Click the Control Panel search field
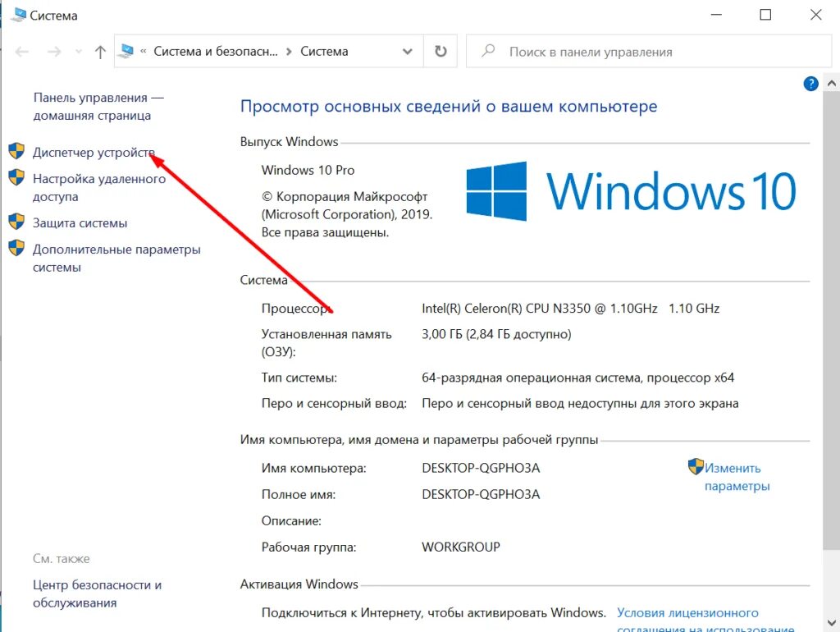840x632 pixels. point(649,52)
